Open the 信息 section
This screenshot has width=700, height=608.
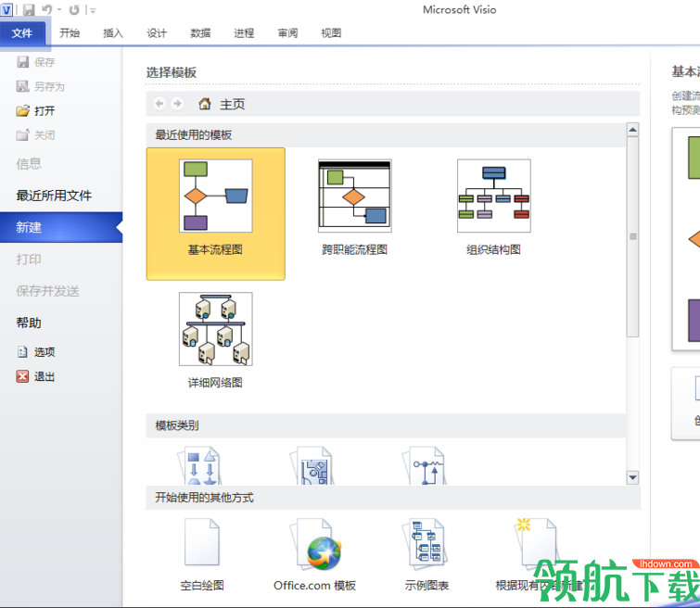point(29,164)
